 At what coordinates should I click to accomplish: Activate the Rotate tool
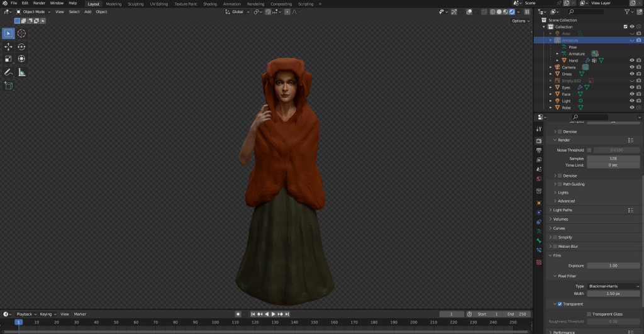(x=21, y=47)
